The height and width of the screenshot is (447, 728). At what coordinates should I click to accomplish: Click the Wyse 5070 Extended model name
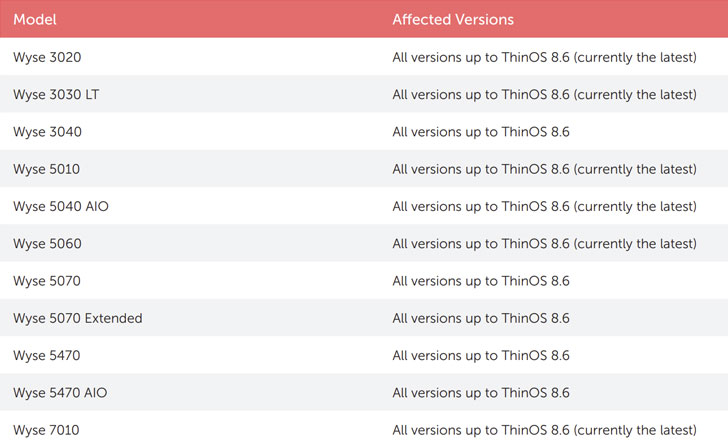pos(77,318)
